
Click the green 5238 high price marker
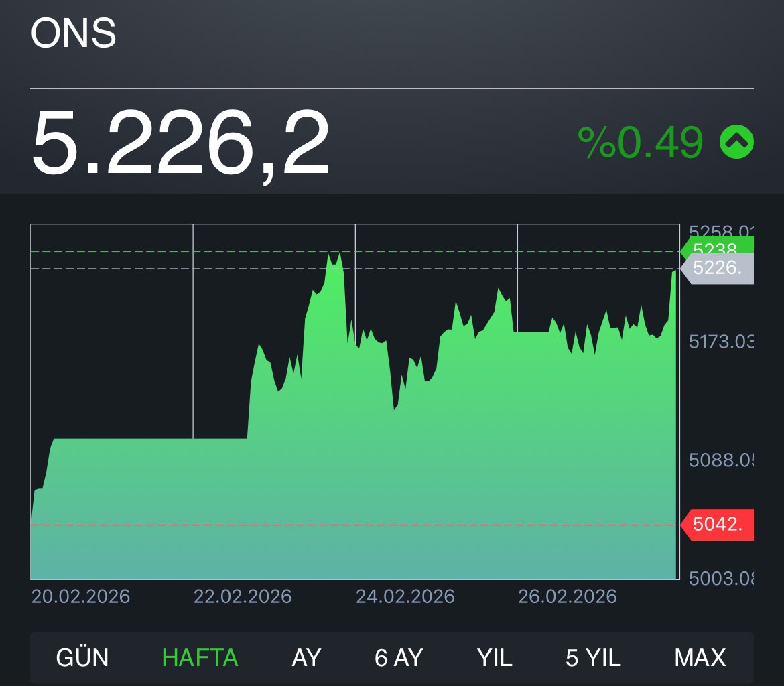[717, 245]
